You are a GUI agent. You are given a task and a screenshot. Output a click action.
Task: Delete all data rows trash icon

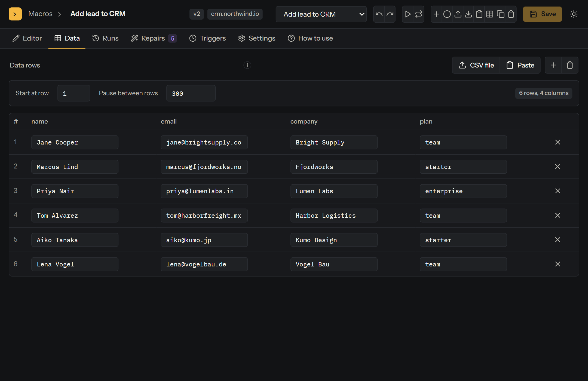(x=570, y=65)
